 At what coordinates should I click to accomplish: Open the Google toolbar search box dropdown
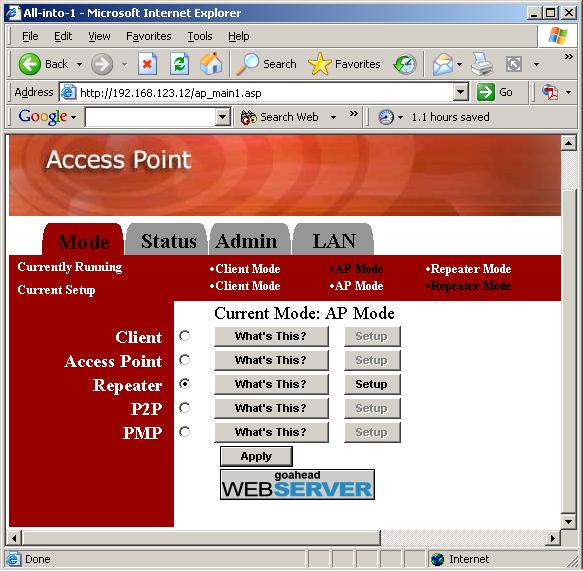point(222,117)
